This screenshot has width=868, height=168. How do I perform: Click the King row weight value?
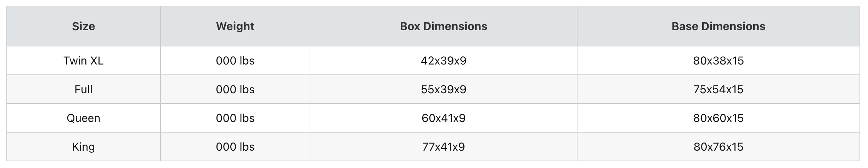[x=235, y=147]
